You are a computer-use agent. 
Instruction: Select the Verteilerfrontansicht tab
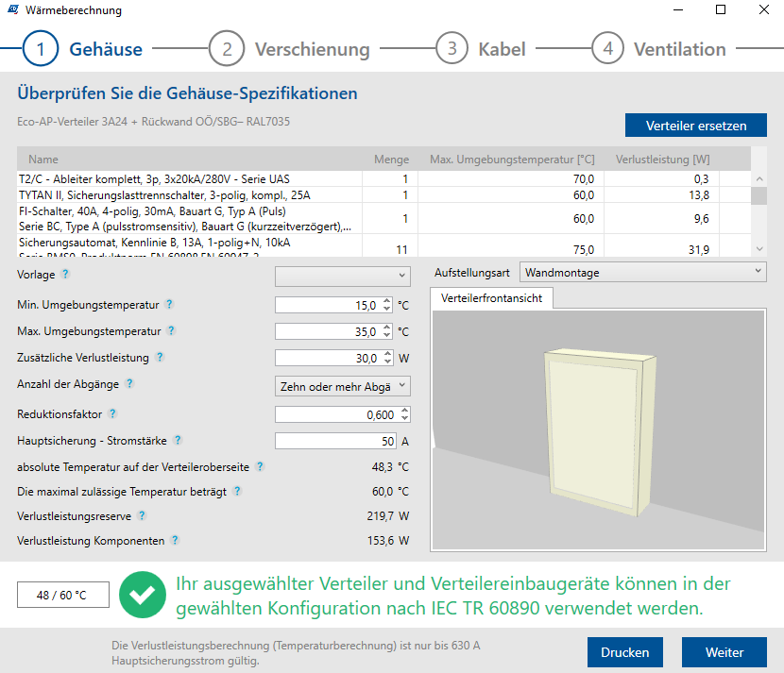(491, 298)
